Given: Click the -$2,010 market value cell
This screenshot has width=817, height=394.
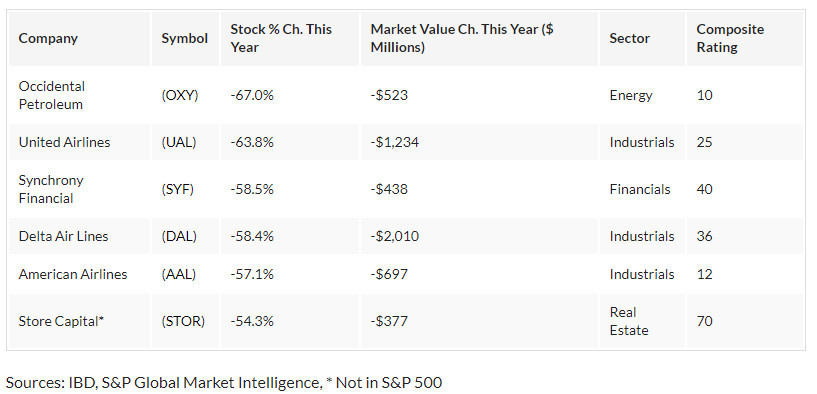Looking at the screenshot, I should click(x=395, y=236).
